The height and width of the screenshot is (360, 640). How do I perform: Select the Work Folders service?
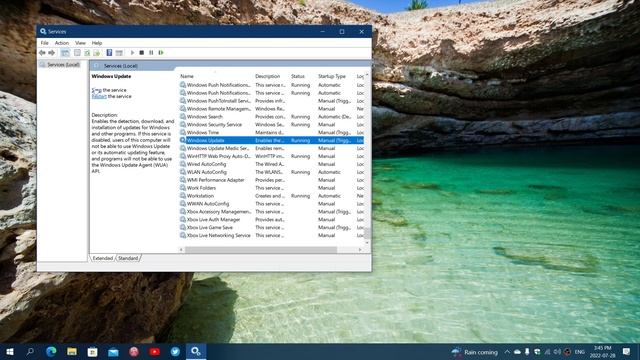pos(271,188)
